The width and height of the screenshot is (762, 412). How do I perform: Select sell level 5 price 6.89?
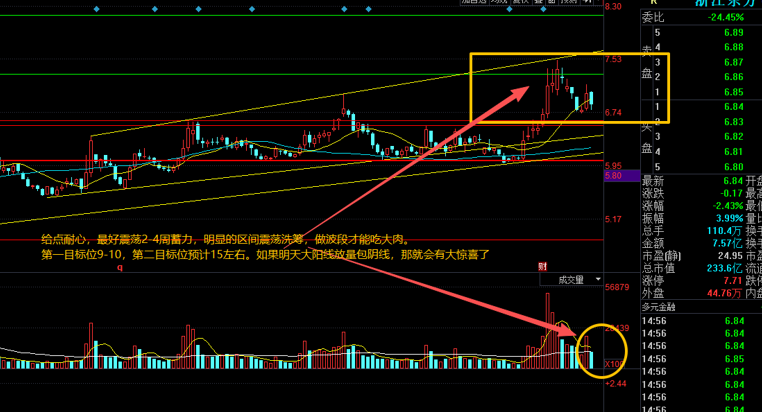(734, 33)
